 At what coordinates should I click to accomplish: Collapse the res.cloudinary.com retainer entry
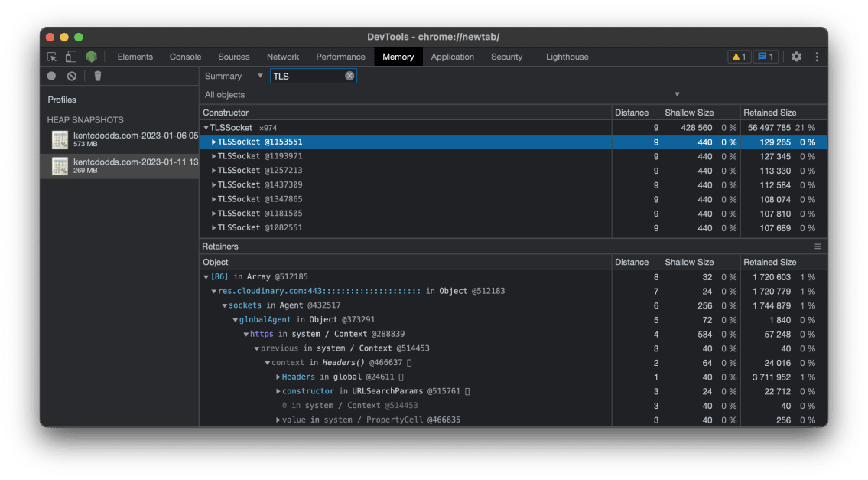click(x=214, y=291)
